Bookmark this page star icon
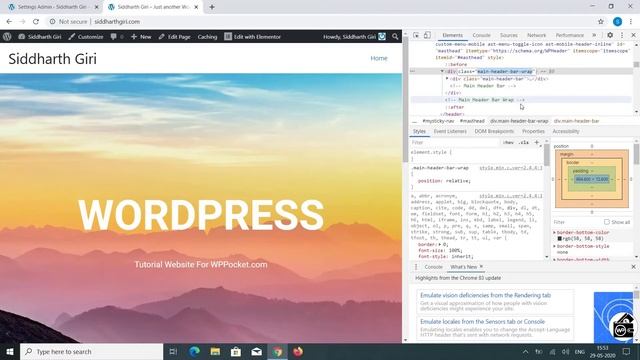 click(601, 22)
